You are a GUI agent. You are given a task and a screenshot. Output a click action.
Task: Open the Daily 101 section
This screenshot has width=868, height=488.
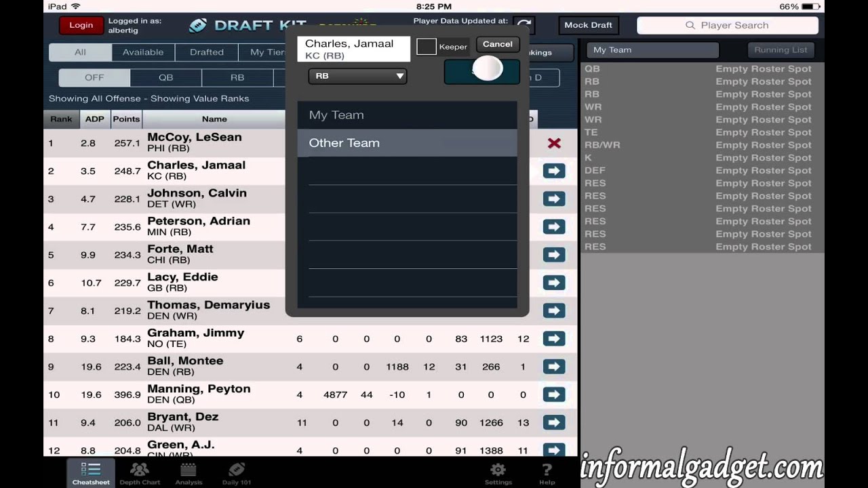click(x=237, y=473)
